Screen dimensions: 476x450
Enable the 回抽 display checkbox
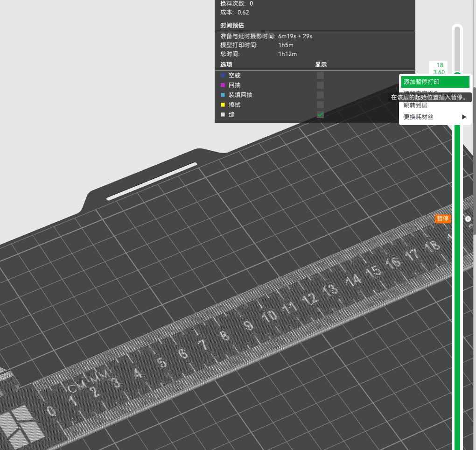click(320, 85)
